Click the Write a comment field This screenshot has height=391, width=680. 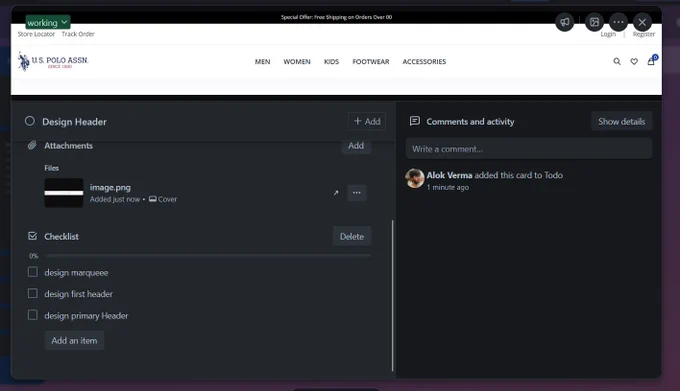(529, 149)
